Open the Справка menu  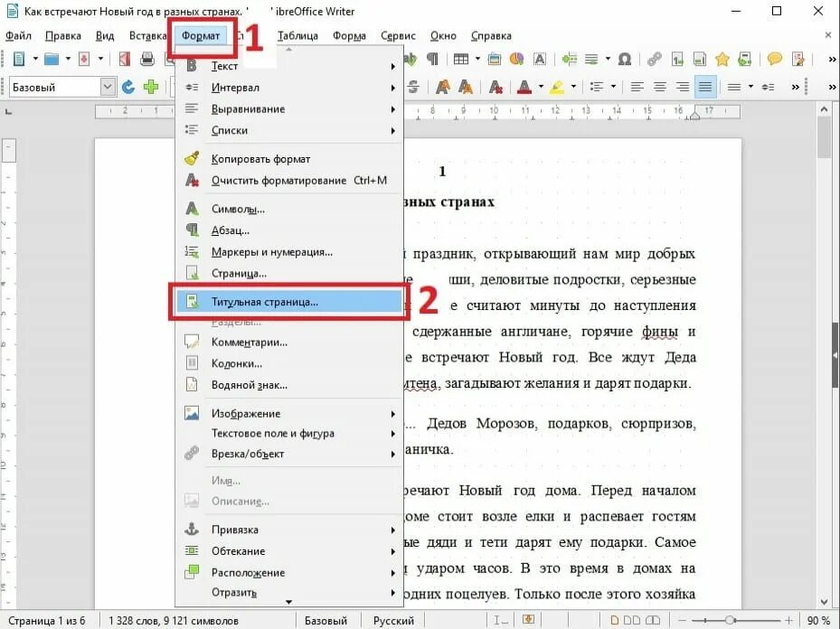pyautogui.click(x=491, y=36)
